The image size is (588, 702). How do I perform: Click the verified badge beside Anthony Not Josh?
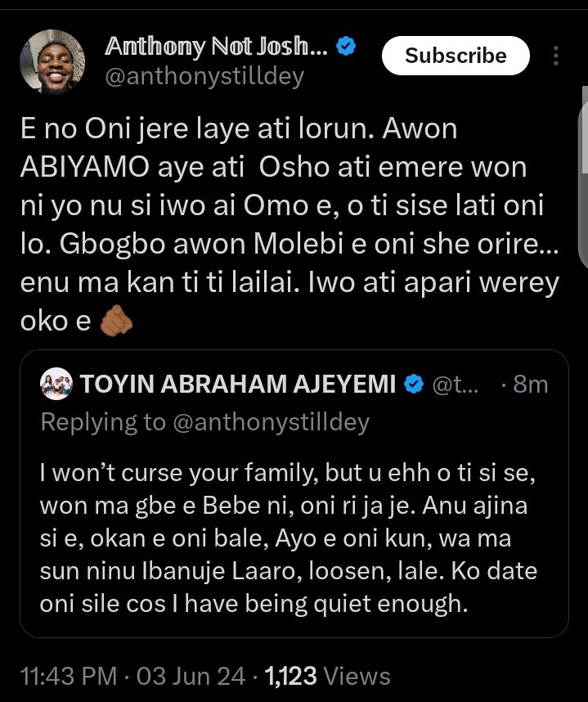tap(346, 48)
